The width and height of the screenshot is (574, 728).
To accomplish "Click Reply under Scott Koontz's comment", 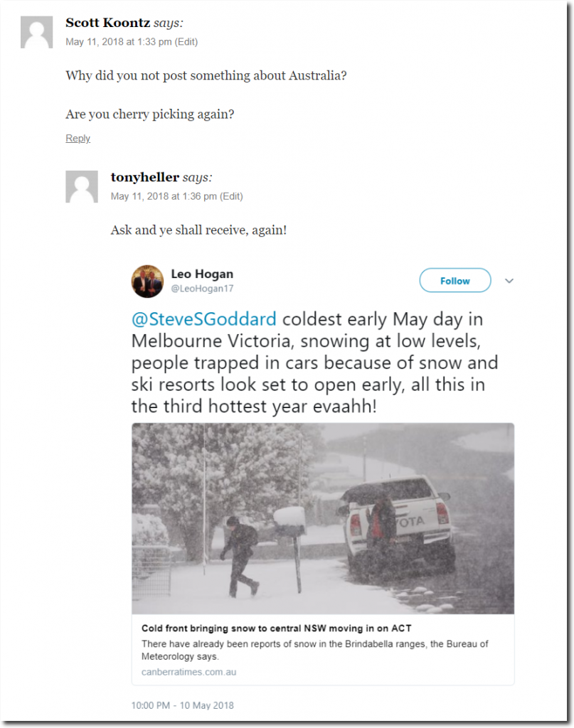I will tap(78, 138).
